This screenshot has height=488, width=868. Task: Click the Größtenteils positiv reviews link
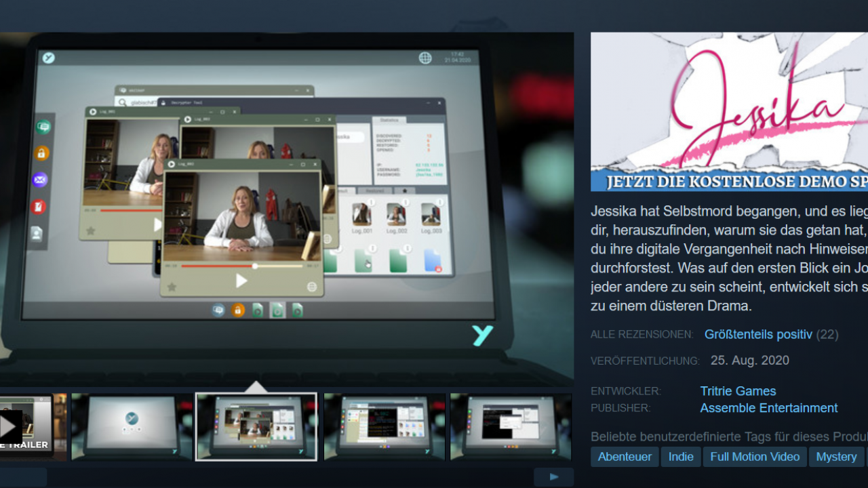coord(757,334)
